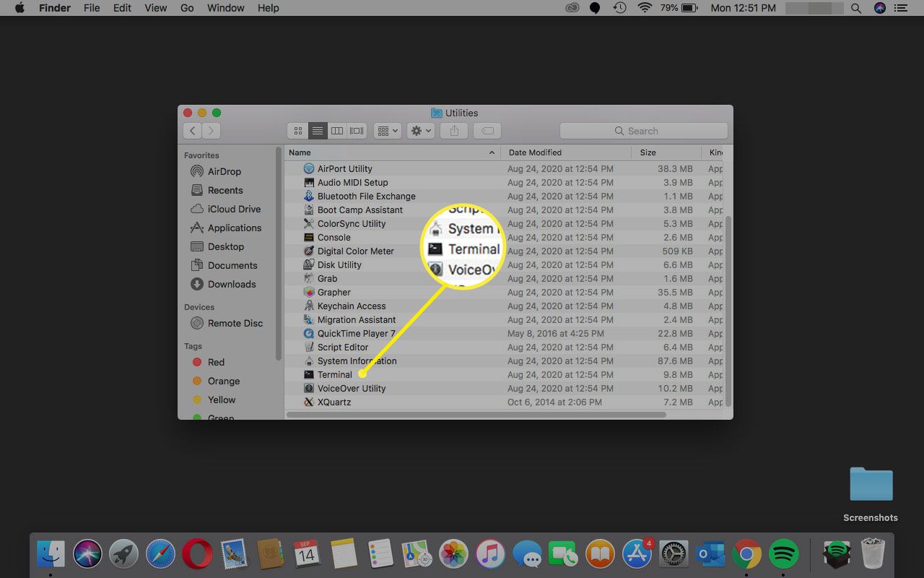Open the Edit menu
This screenshot has width=924, height=578.
[122, 8]
